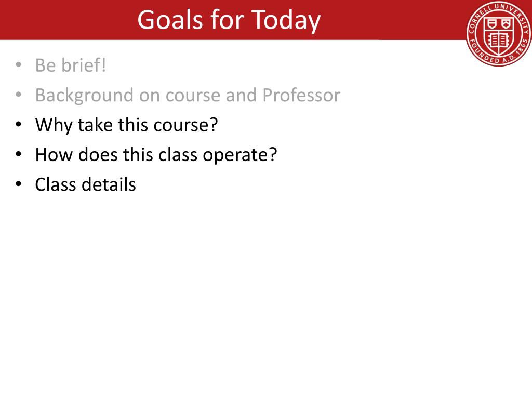The height and width of the screenshot is (399, 532).
Task: Click the Cornell University seal logo
Action: (x=499, y=33)
